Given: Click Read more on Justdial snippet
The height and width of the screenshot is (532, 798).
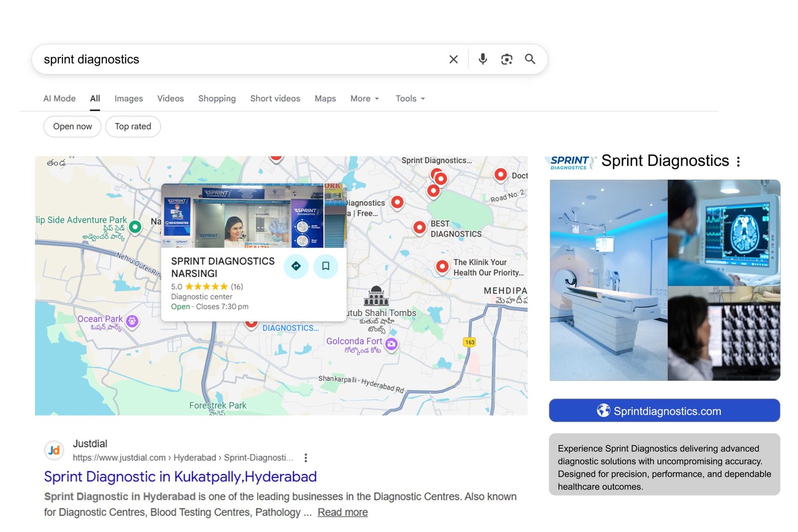Looking at the screenshot, I should pyautogui.click(x=343, y=513).
